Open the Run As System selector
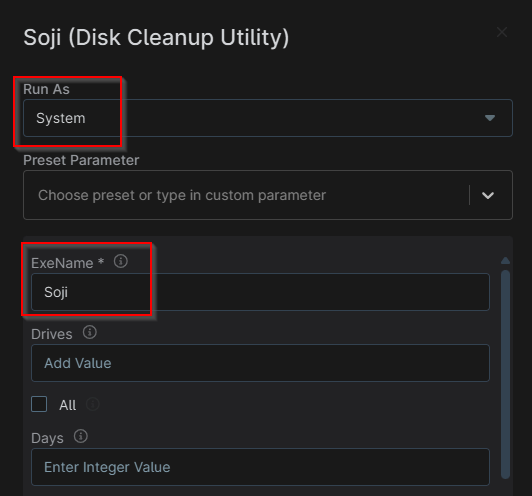The height and width of the screenshot is (496, 532). [x=268, y=118]
